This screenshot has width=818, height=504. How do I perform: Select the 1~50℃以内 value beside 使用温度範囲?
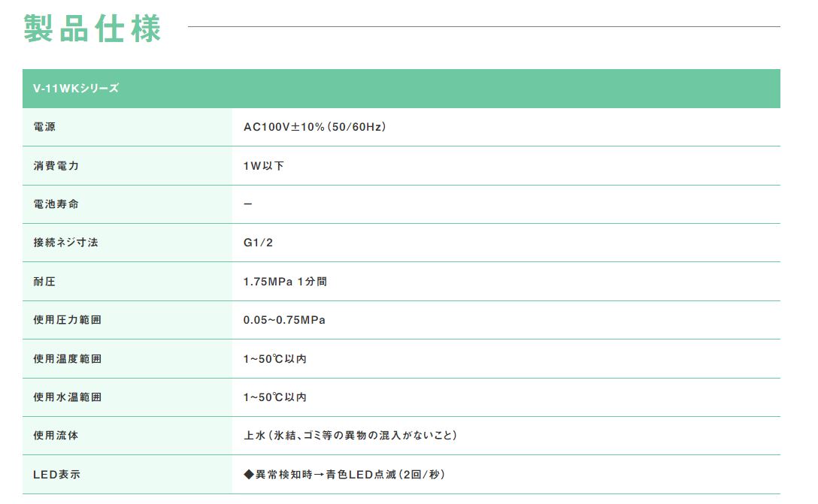(274, 359)
